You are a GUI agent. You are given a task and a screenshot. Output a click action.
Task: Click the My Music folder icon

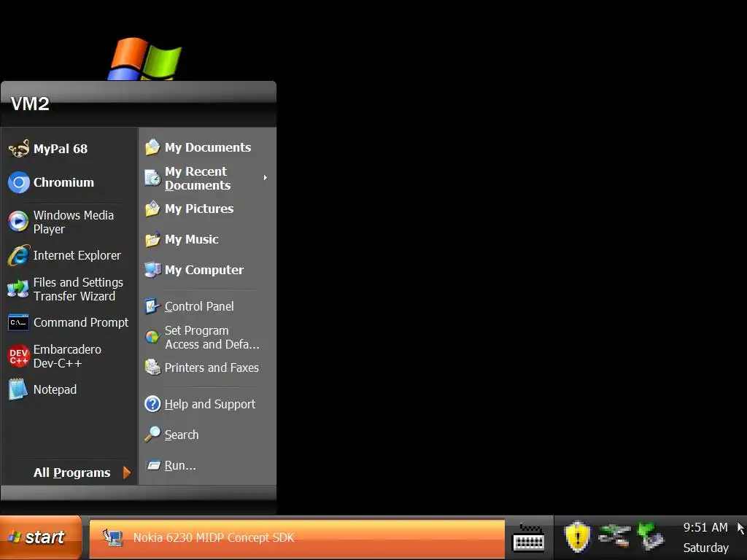pyautogui.click(x=152, y=239)
